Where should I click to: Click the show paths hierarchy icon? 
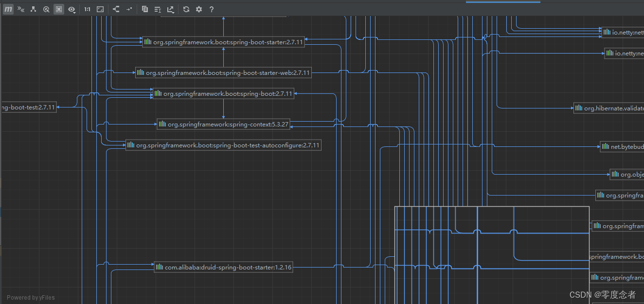(34, 9)
